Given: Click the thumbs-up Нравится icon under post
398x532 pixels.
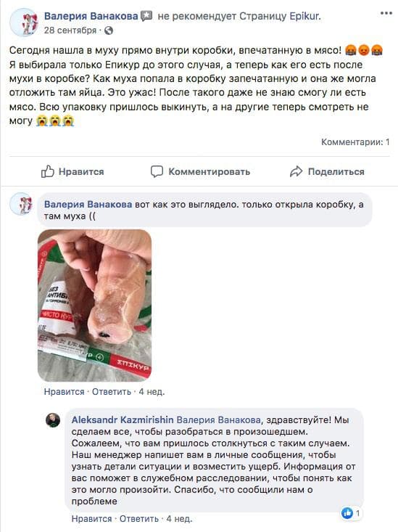Looking at the screenshot, I should click(47, 172).
